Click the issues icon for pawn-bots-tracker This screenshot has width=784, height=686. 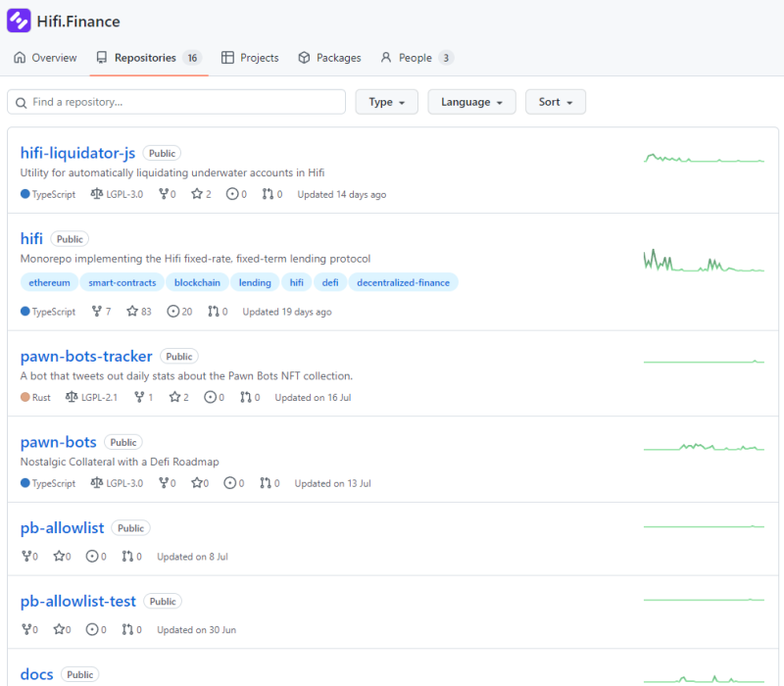click(x=210, y=398)
